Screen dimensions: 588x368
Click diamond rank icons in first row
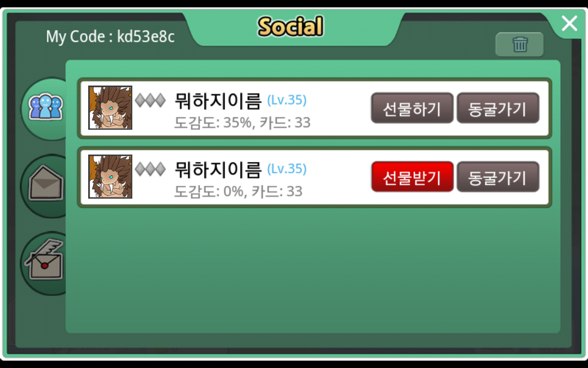150,100
